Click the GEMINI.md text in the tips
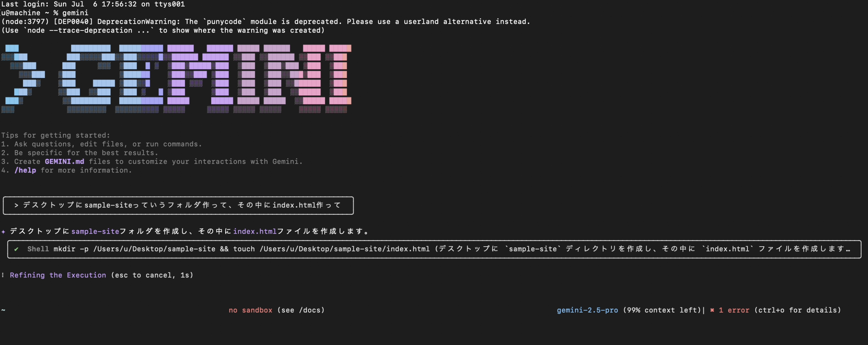 [x=64, y=161]
